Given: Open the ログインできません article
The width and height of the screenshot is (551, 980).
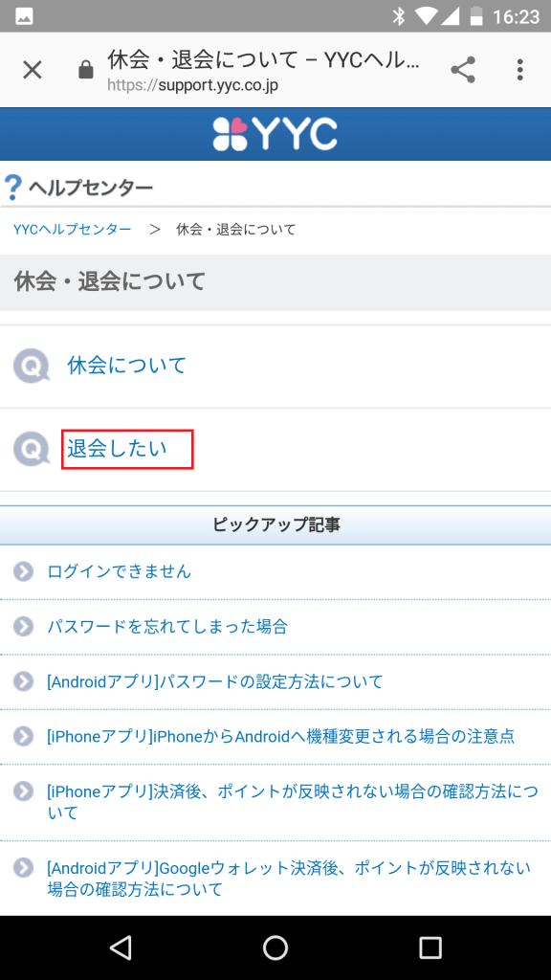Looking at the screenshot, I should (120, 571).
